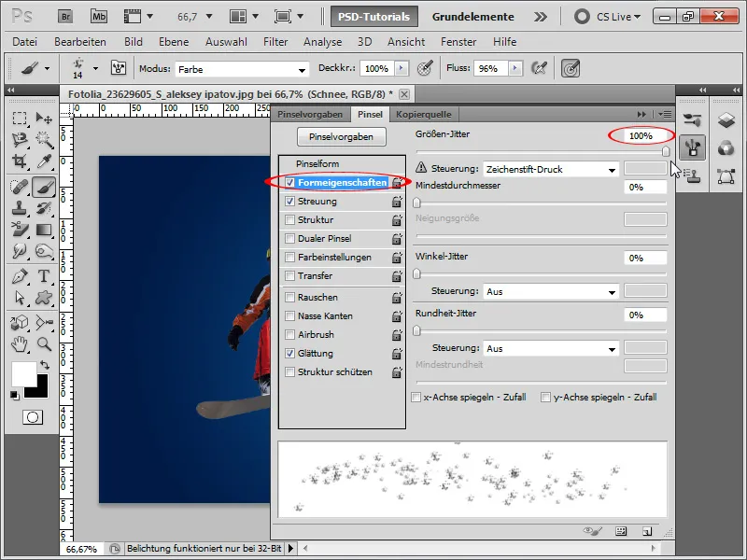The width and height of the screenshot is (747, 560).
Task: Open the Deckkr. opacity slider arrow
Action: 402,68
